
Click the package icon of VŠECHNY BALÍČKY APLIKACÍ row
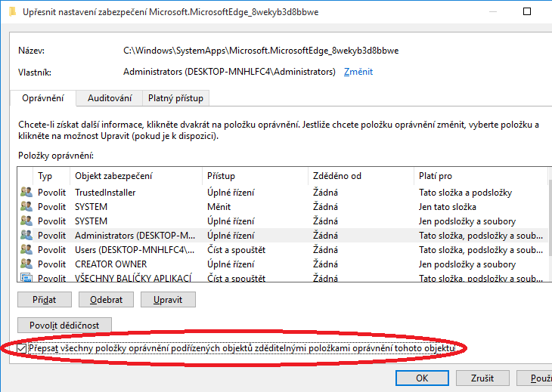click(x=26, y=277)
